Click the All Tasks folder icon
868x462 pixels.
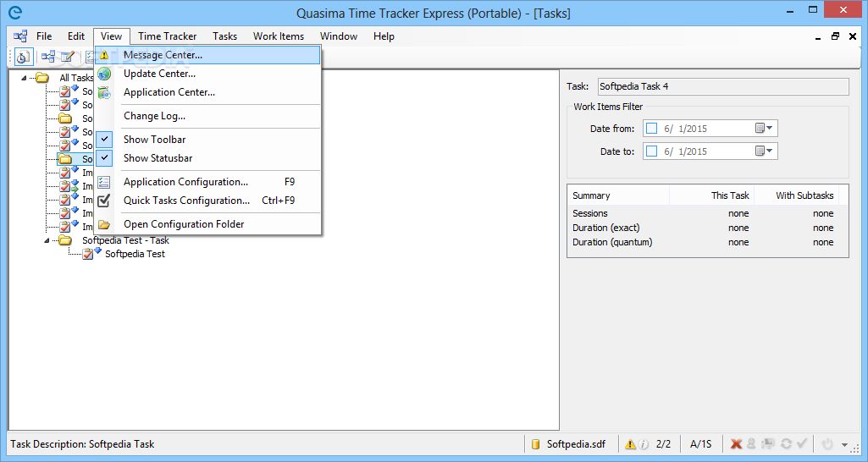coord(42,78)
